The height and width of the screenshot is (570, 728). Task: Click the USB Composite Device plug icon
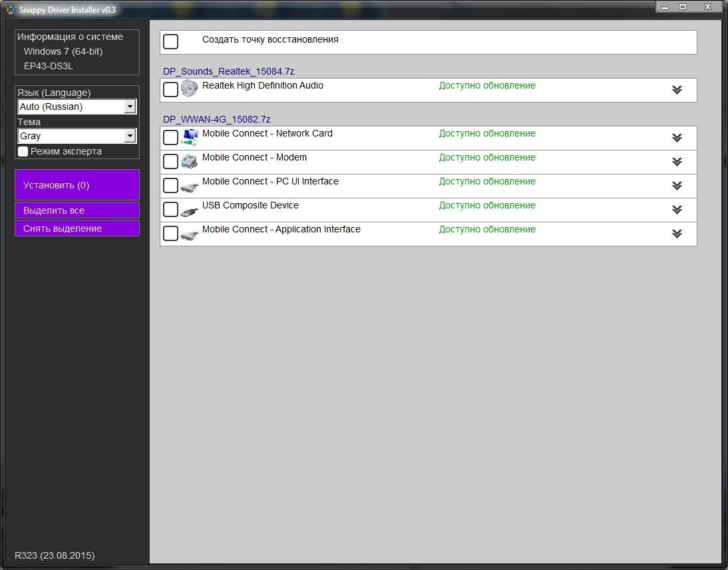[190, 211]
